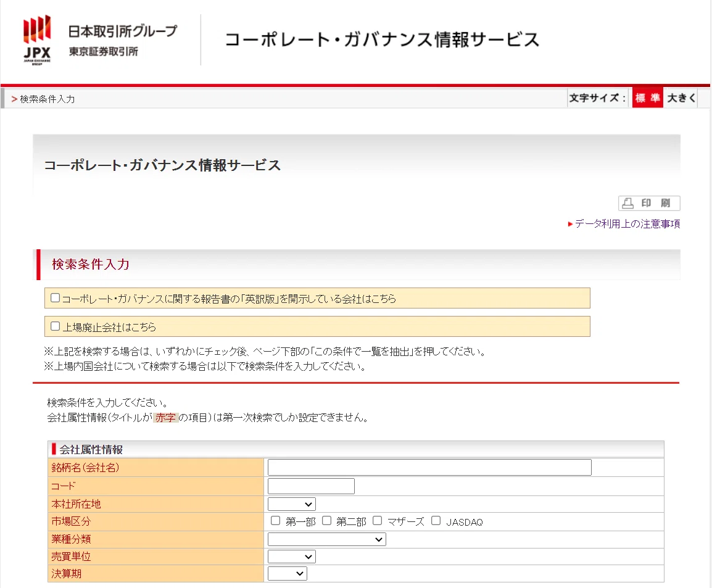Click the 売買単位 row label
Screen dimensions: 712x588
[71, 556]
